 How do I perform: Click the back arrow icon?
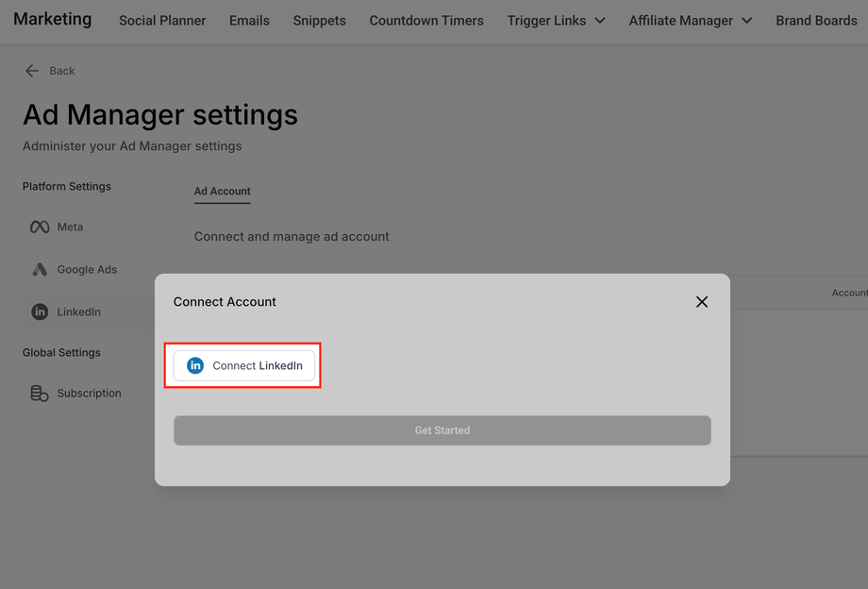click(32, 71)
